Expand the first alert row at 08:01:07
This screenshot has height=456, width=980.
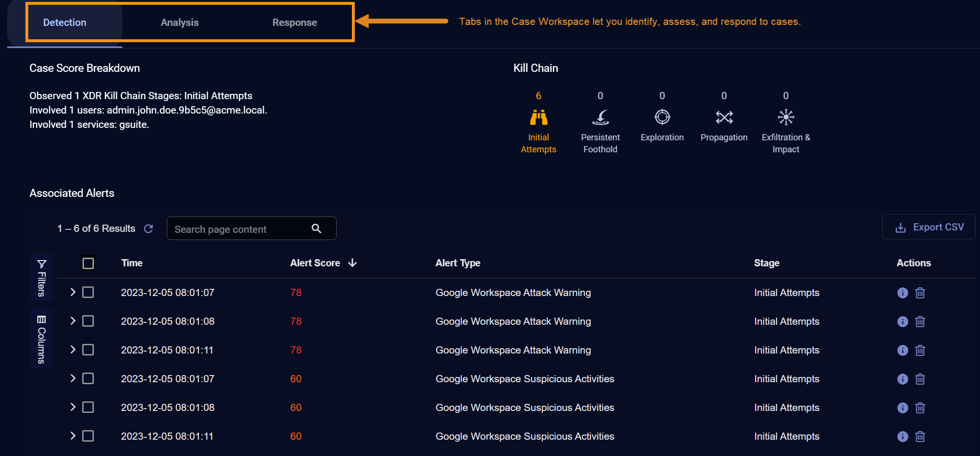pos(73,292)
